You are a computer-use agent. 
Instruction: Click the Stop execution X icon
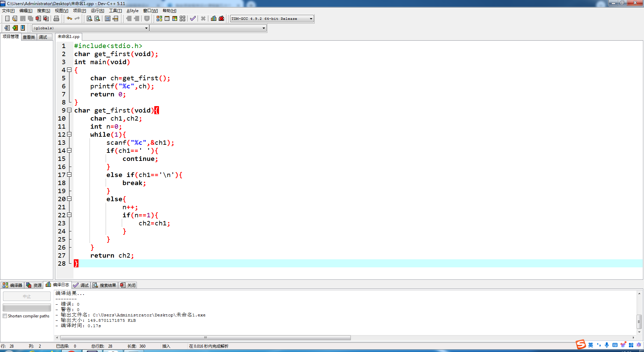click(x=203, y=18)
